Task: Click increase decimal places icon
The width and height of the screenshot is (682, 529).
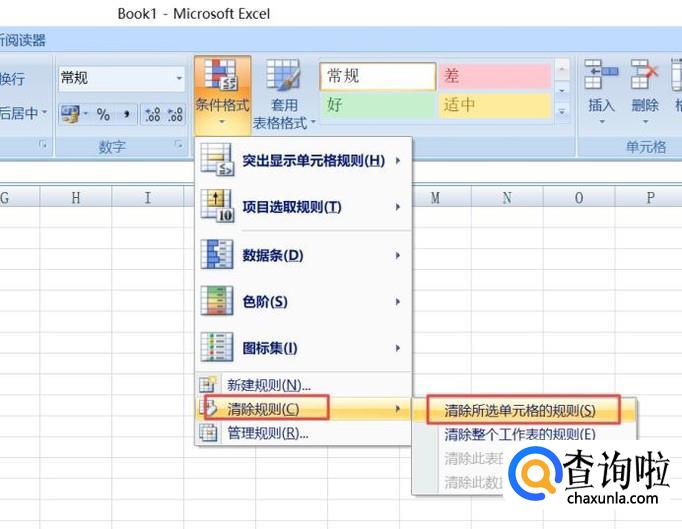Action: [153, 114]
